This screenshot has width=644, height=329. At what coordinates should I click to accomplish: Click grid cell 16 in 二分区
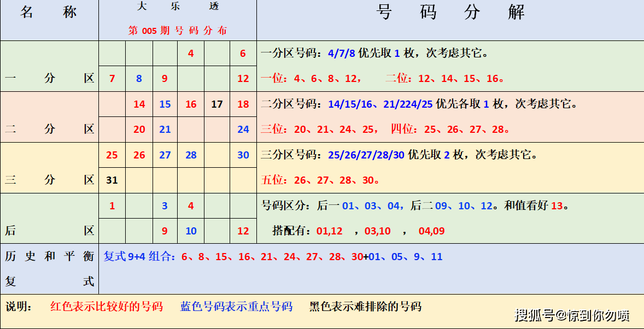191,104
